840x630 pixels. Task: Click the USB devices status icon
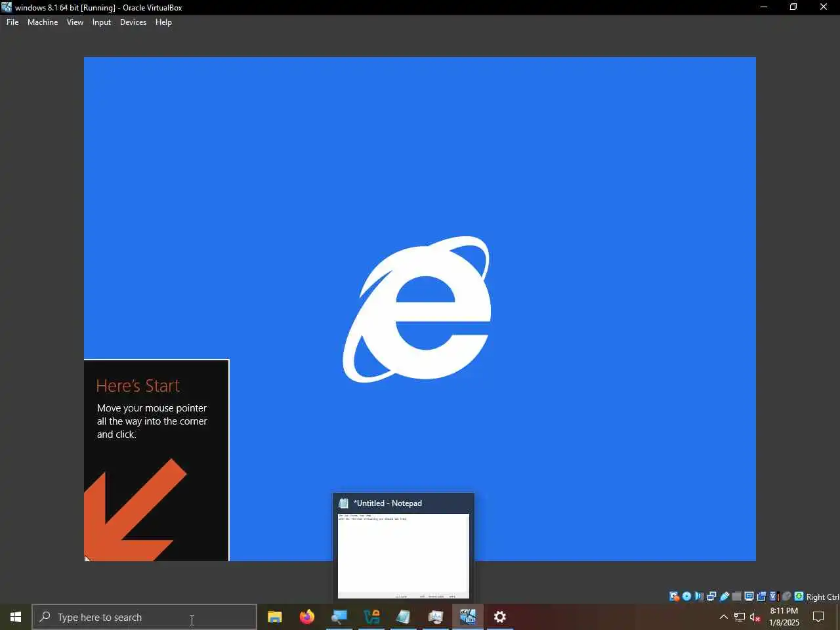click(724, 596)
